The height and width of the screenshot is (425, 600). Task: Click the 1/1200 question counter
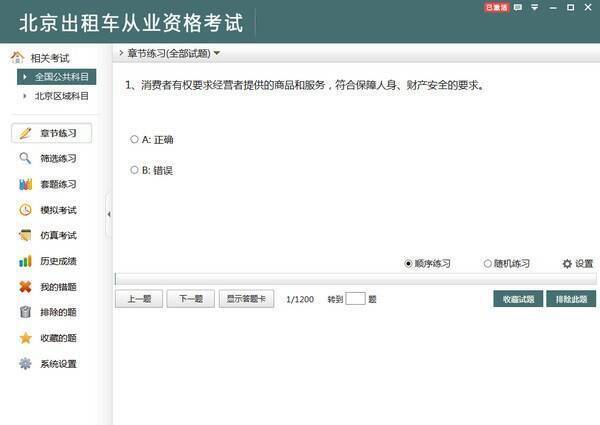pyautogui.click(x=300, y=299)
